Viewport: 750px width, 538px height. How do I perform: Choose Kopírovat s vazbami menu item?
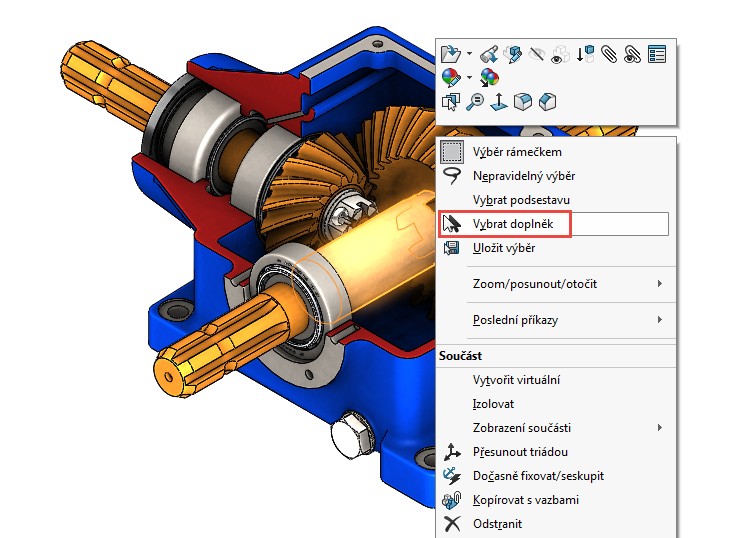(x=557, y=500)
